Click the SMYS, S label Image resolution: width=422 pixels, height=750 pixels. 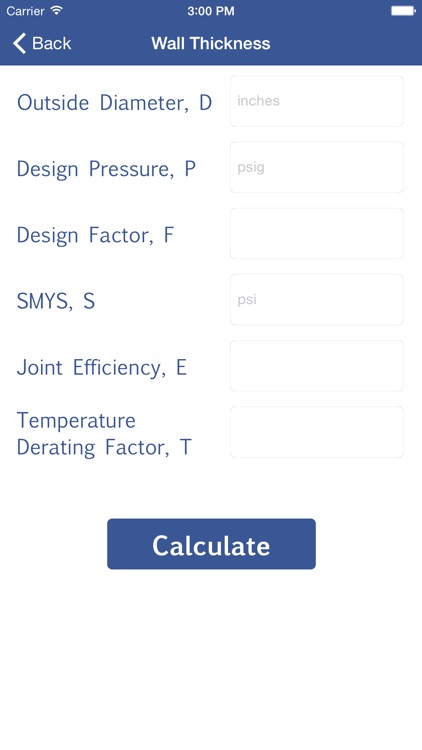56,301
